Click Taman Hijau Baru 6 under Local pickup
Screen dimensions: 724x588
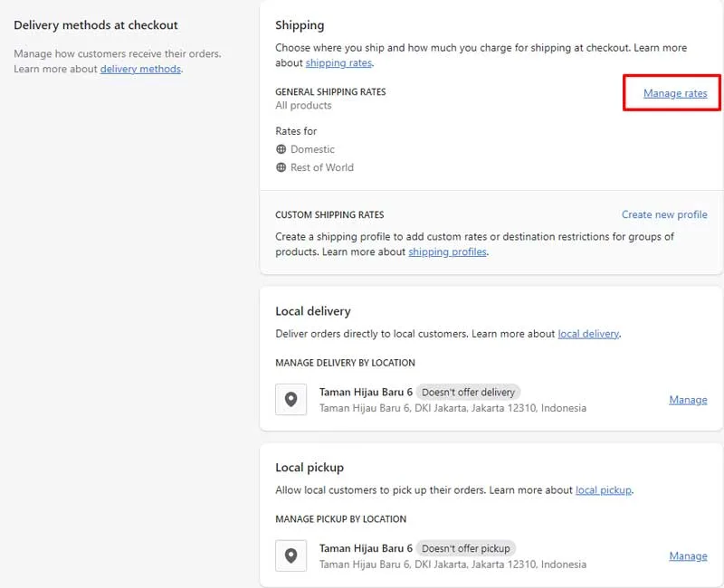[366, 548]
